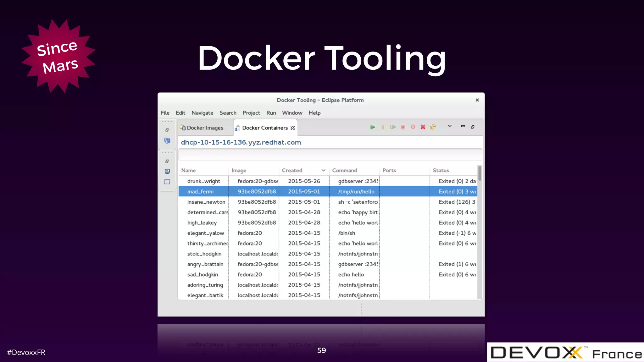644x362 pixels.
Task: Open the view menu triangle
Action: pos(450,126)
